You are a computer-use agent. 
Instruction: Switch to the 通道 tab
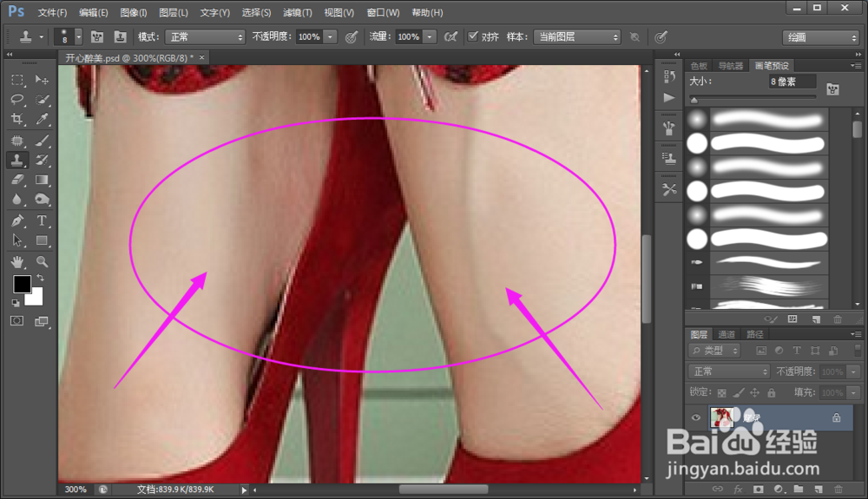(727, 334)
